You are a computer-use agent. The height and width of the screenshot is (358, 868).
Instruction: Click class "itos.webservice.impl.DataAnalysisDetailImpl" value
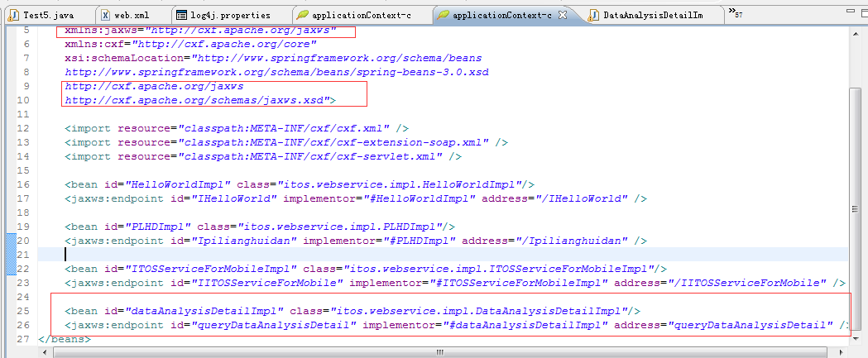tap(479, 311)
